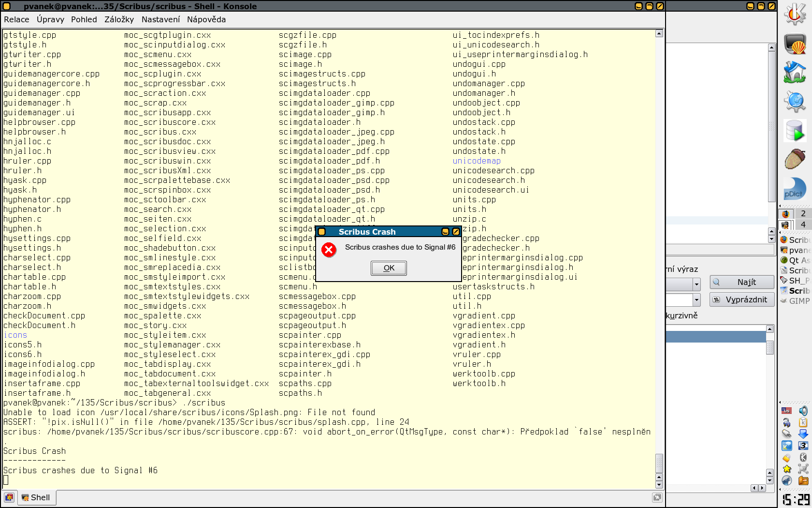
Task: Click the Konsole scrollbar up arrow
Action: click(x=659, y=34)
